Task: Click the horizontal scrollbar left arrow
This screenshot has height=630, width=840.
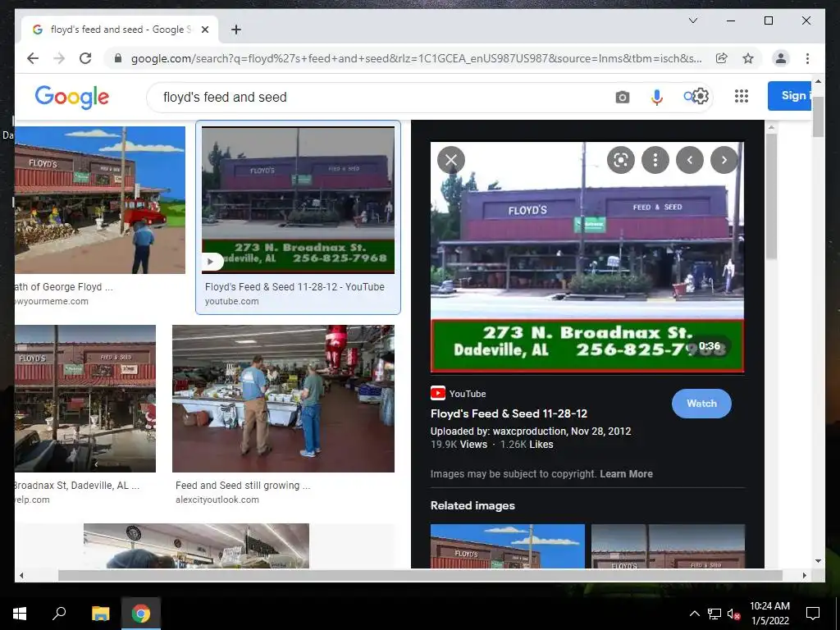Action: 21,575
